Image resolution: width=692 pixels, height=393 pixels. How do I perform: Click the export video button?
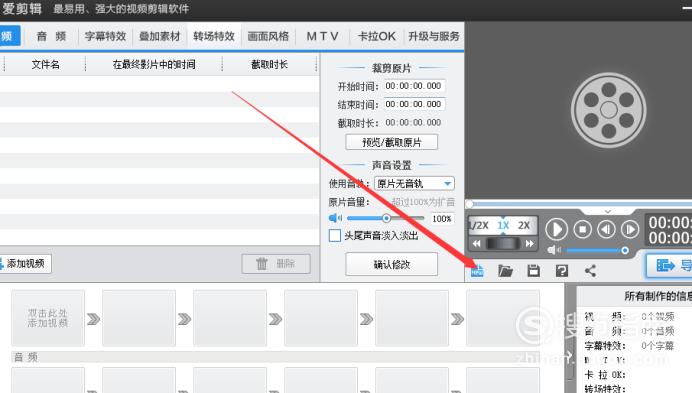tap(669, 265)
